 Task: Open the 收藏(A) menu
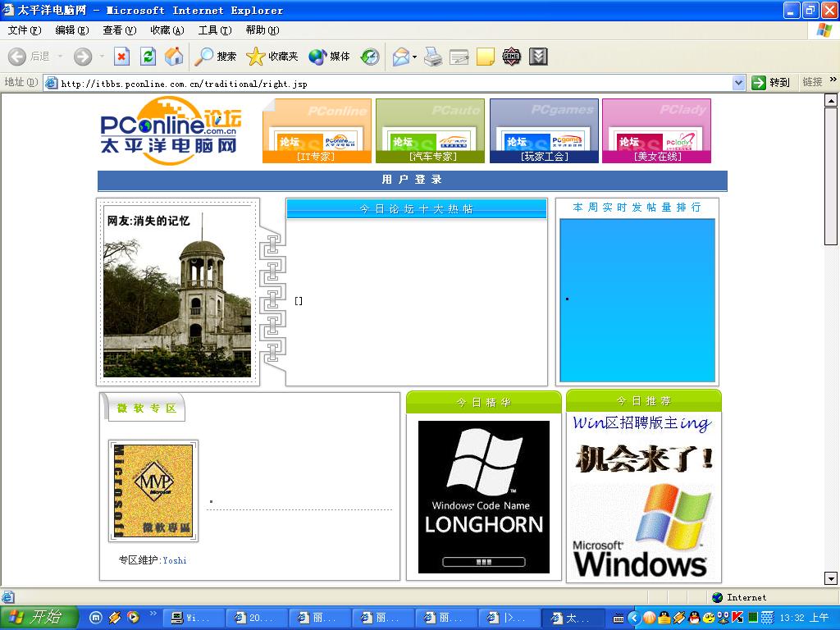[167, 30]
